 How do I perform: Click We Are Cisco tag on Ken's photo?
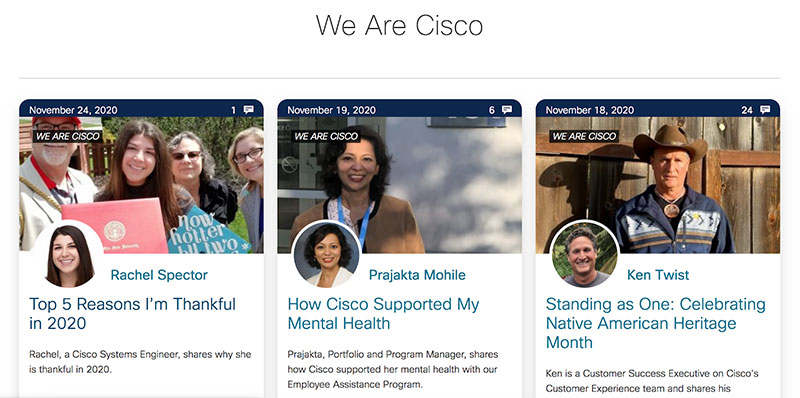click(x=584, y=137)
